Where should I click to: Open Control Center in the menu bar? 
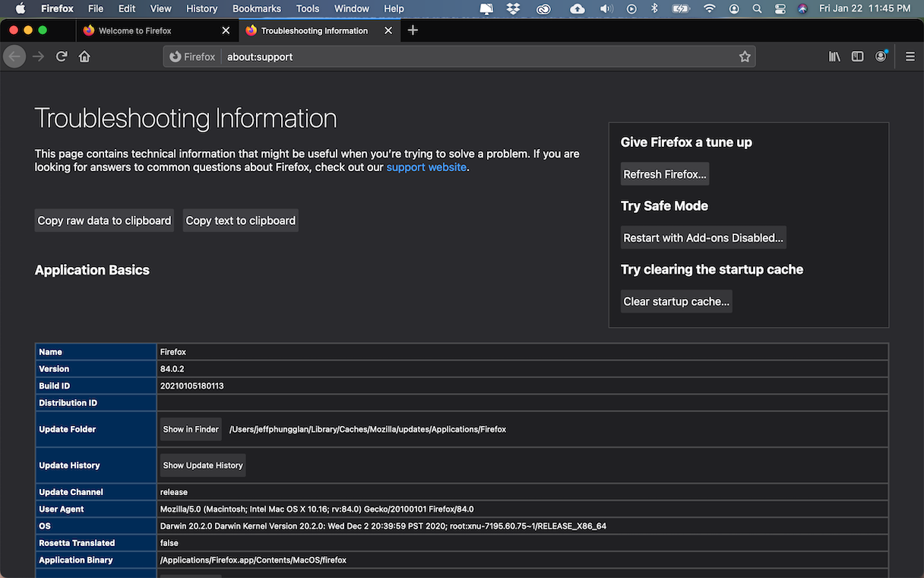click(780, 8)
